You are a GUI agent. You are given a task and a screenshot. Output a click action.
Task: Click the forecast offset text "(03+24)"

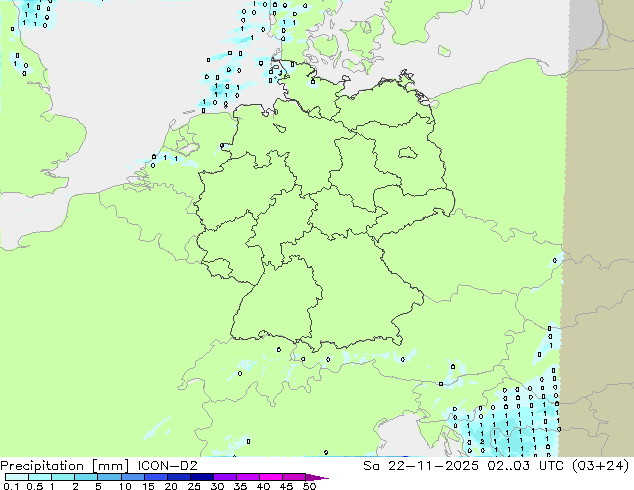(601, 466)
